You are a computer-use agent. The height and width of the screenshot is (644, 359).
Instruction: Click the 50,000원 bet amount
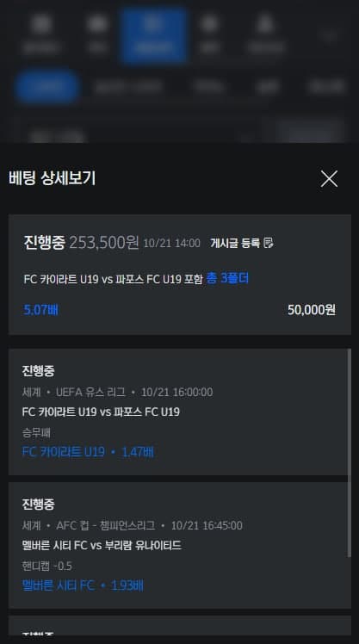[312, 310]
